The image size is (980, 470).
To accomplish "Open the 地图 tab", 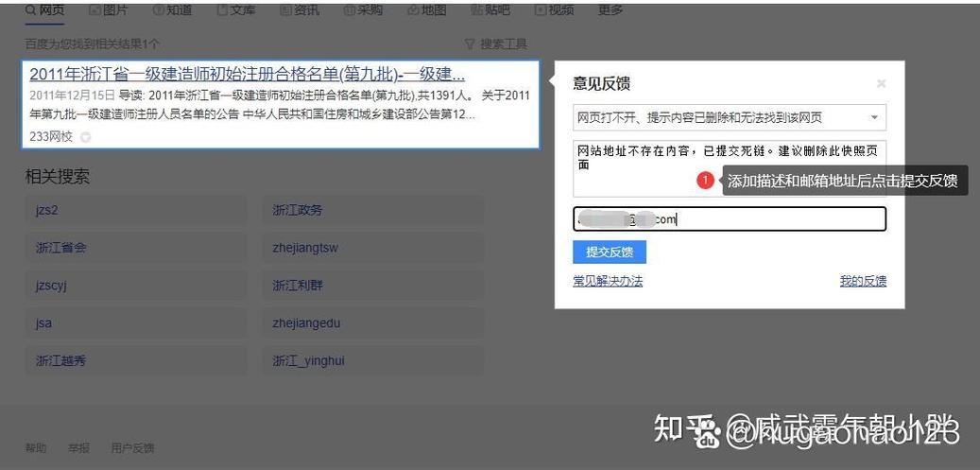I will (x=427, y=10).
